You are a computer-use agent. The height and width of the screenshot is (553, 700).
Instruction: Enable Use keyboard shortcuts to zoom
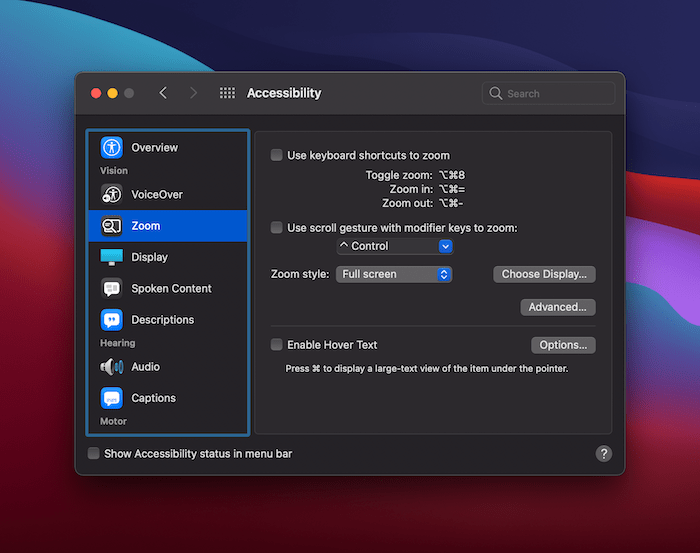pyautogui.click(x=276, y=155)
